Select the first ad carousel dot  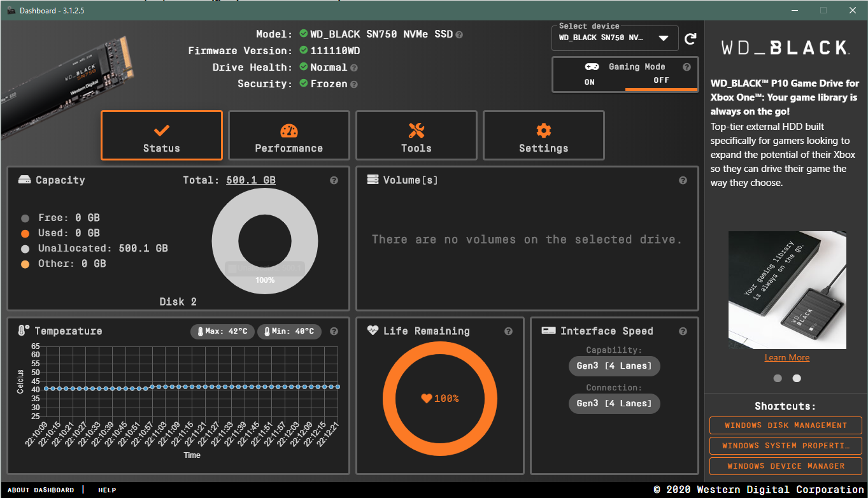[778, 378]
